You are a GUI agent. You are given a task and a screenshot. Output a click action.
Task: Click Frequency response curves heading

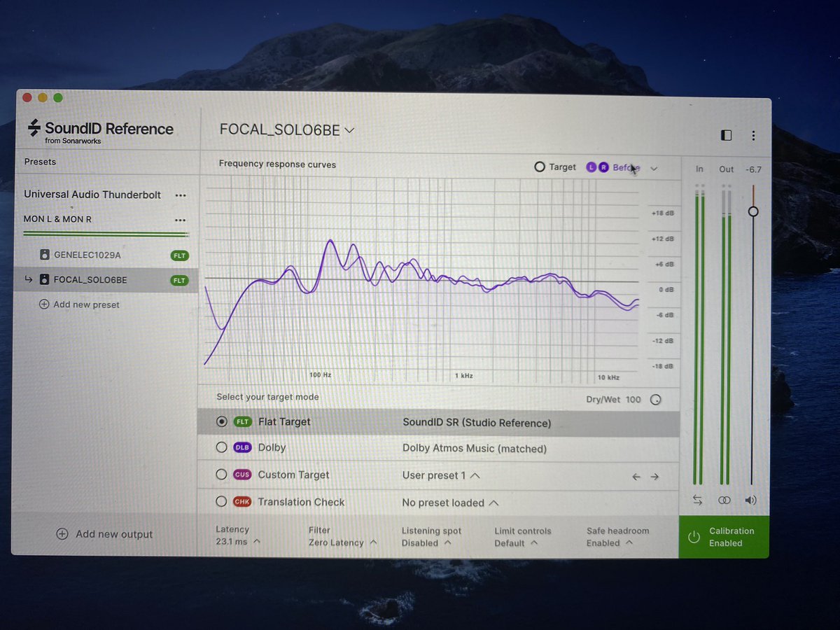(277, 164)
